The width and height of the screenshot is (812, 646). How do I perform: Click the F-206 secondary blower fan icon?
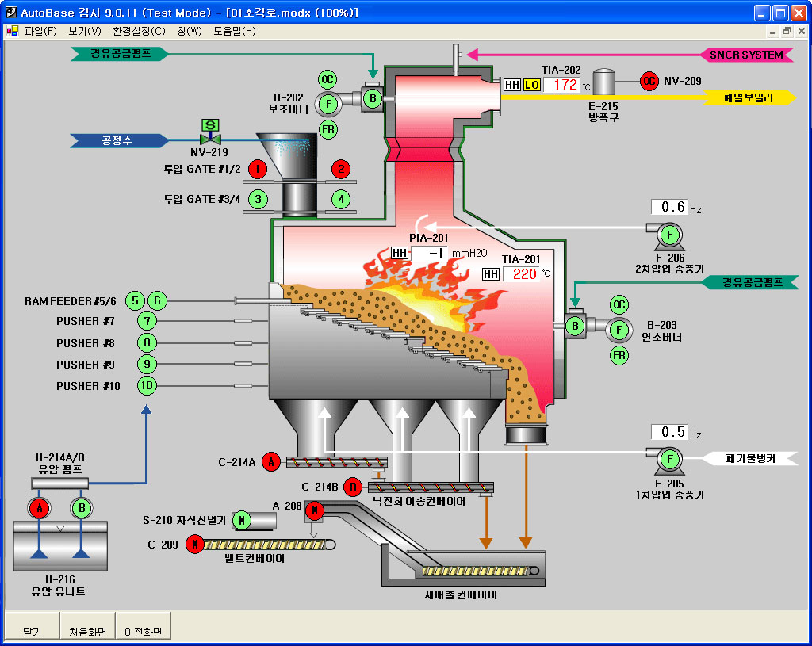click(668, 235)
